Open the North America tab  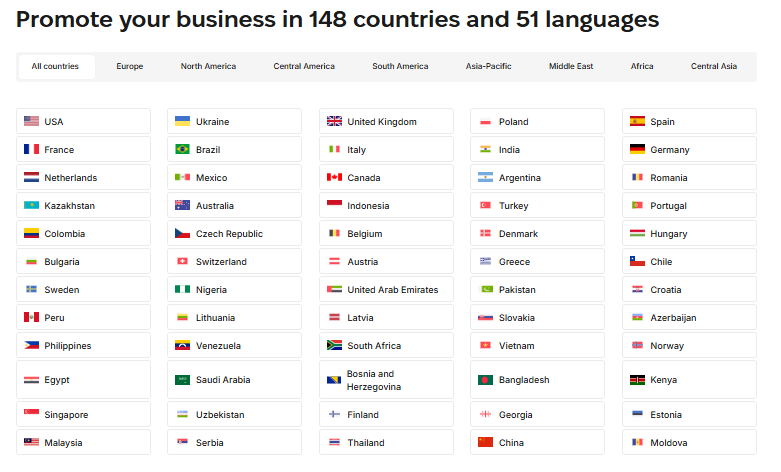tap(208, 67)
